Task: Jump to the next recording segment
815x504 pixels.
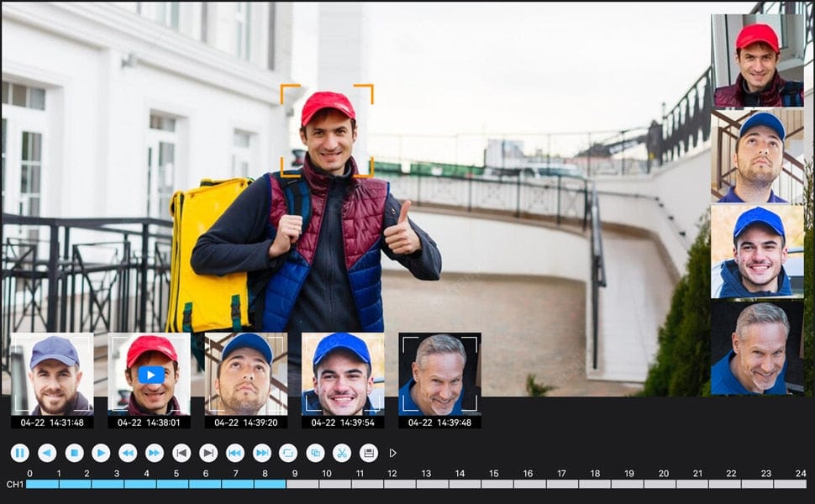Action: [x=262, y=453]
